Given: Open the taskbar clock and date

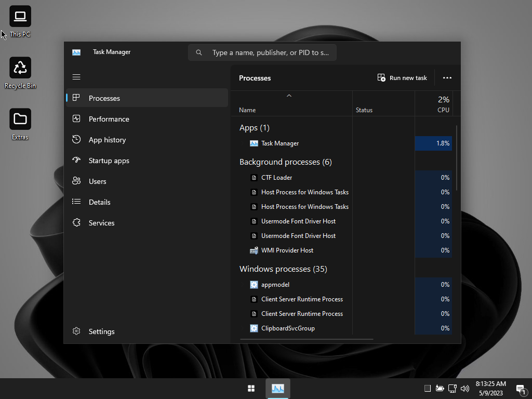Looking at the screenshot, I should coord(491,389).
